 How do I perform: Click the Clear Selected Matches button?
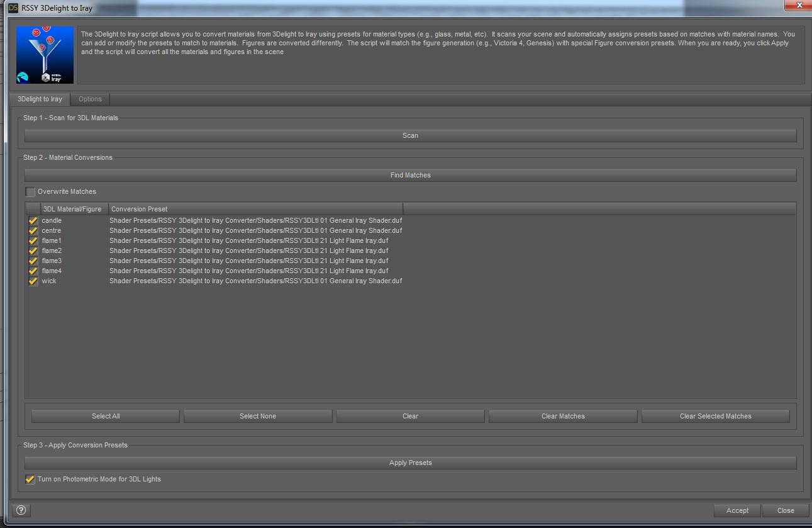tap(716, 416)
